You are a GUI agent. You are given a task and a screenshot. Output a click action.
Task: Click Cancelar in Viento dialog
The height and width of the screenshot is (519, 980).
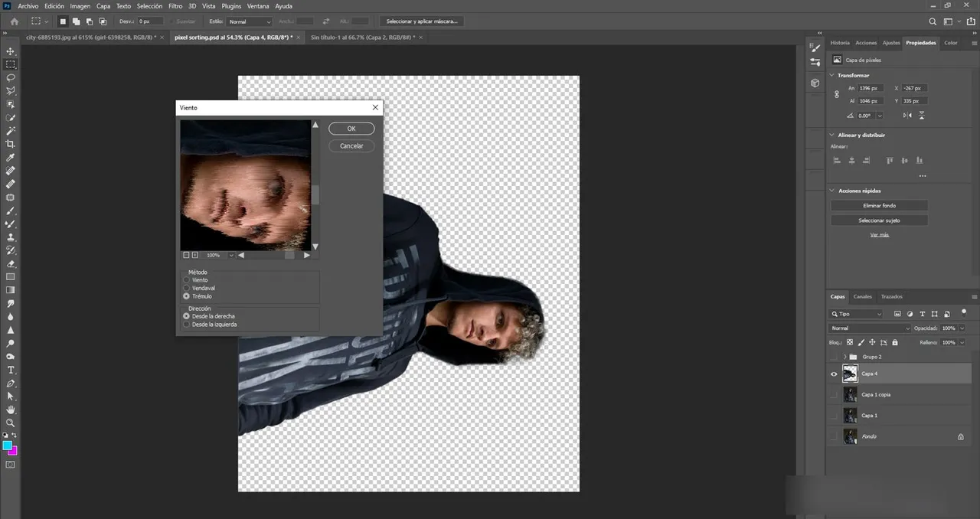[x=351, y=145]
